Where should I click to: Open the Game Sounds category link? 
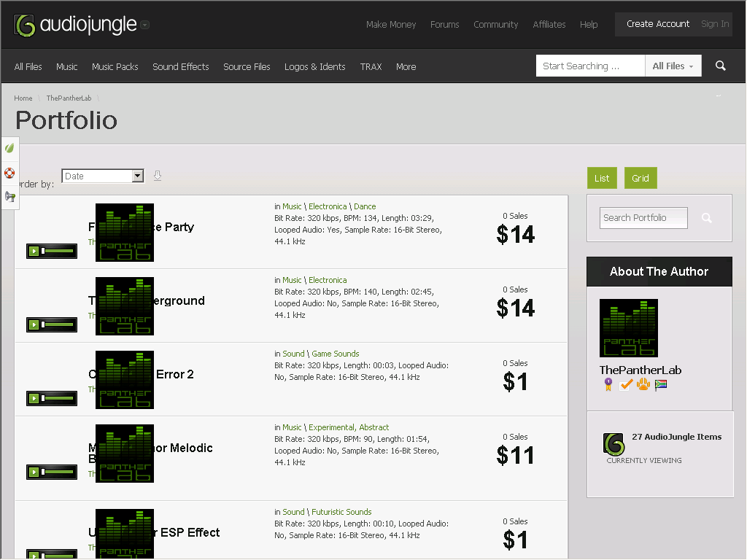click(335, 354)
